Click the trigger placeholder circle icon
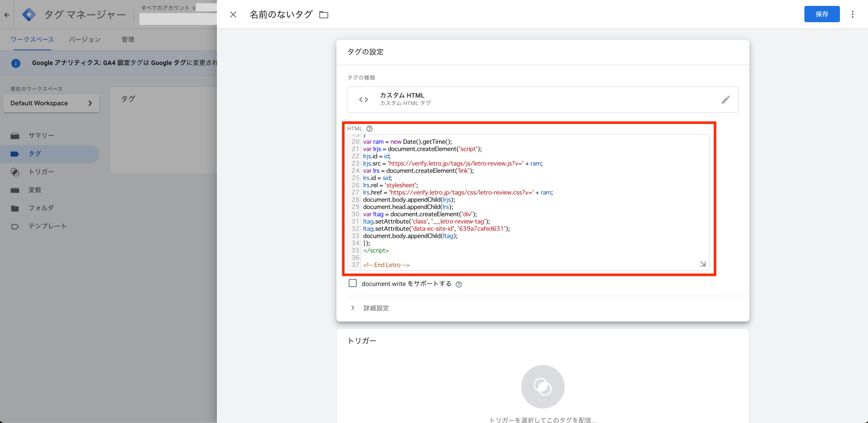 click(x=542, y=387)
